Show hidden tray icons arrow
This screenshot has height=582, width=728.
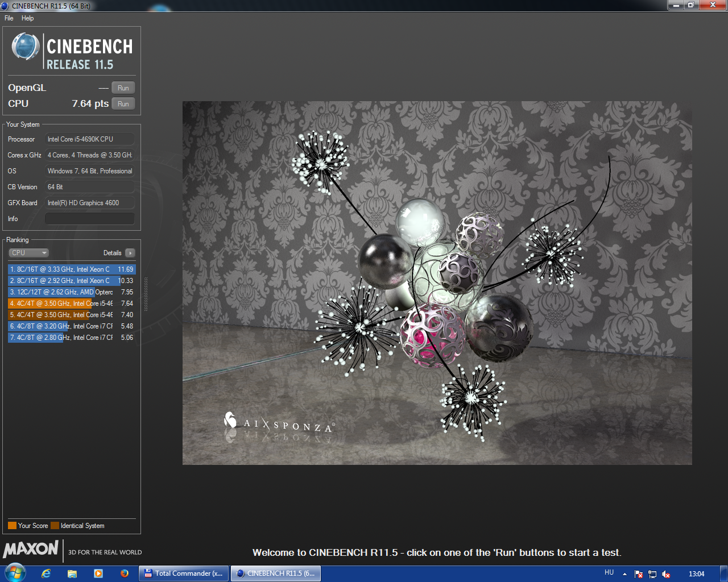tap(624, 574)
